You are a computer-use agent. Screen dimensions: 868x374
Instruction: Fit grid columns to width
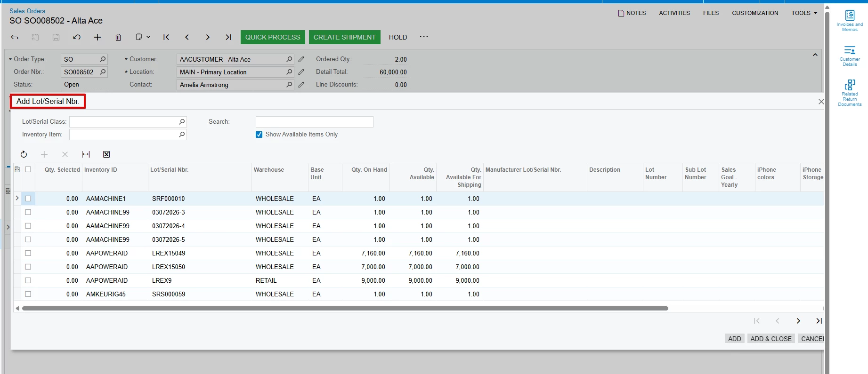point(86,154)
